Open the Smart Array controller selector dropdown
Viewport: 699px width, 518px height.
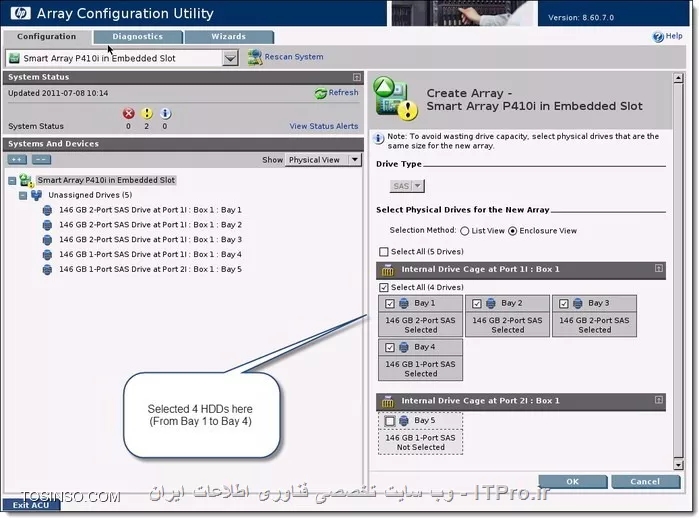pyautogui.click(x=230, y=58)
